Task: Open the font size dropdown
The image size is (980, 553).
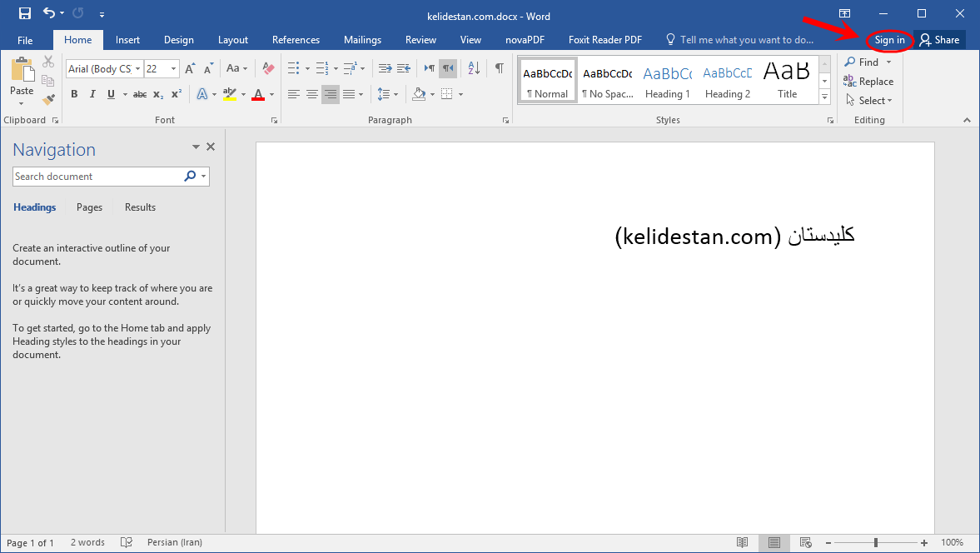Action: click(174, 69)
